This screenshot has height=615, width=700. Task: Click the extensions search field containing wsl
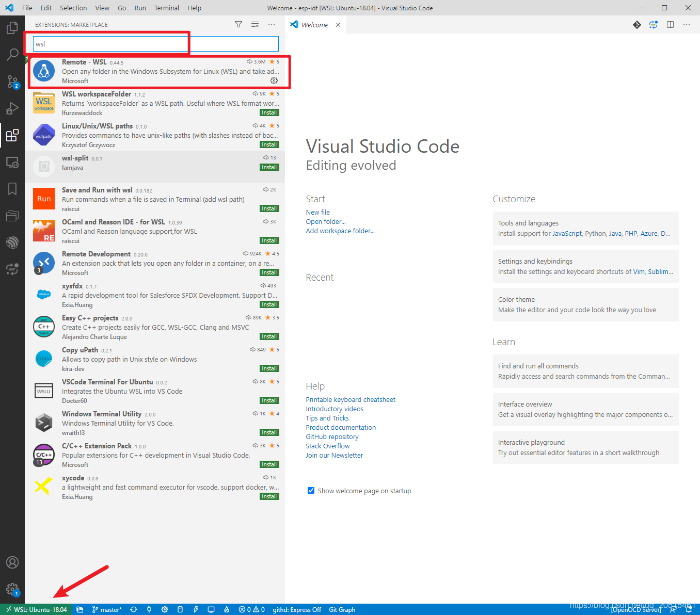tap(156, 44)
